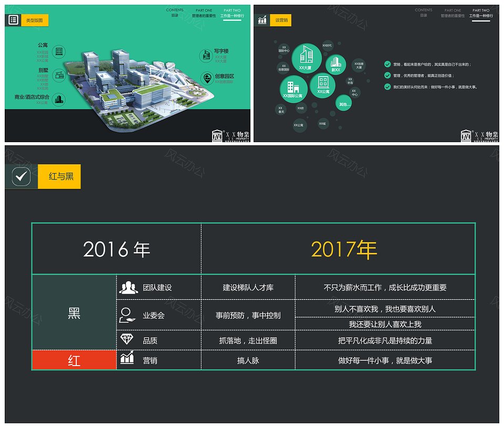Image resolution: width=504 pixels, height=428 pixels.
Task: Click the chart icon beside 谈营销
Action: pos(262,20)
